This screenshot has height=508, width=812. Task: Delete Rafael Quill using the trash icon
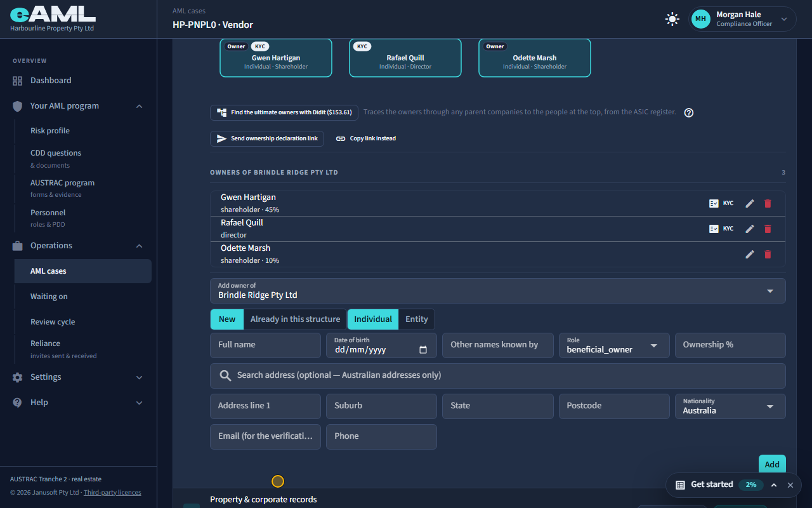(x=768, y=229)
